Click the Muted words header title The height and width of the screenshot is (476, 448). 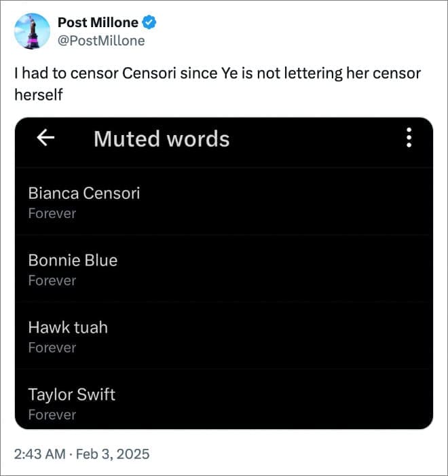point(162,139)
